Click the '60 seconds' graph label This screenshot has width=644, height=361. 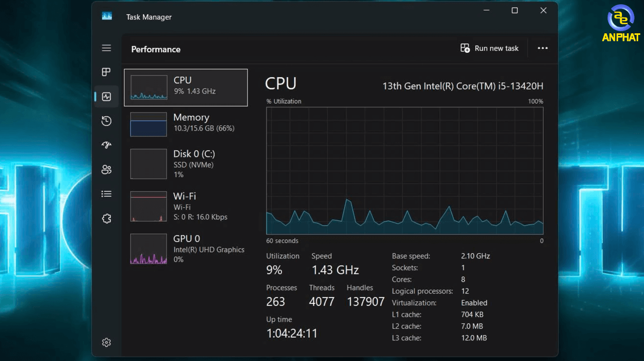pos(282,241)
